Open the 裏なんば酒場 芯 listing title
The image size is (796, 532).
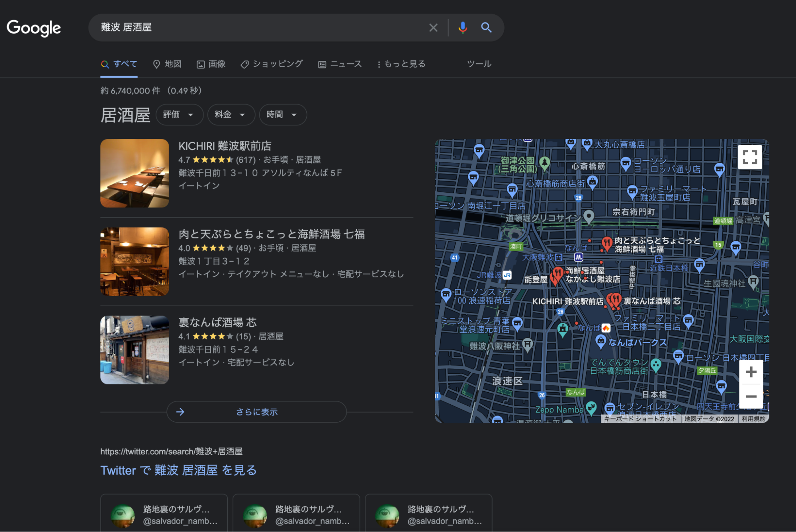pyautogui.click(x=217, y=323)
